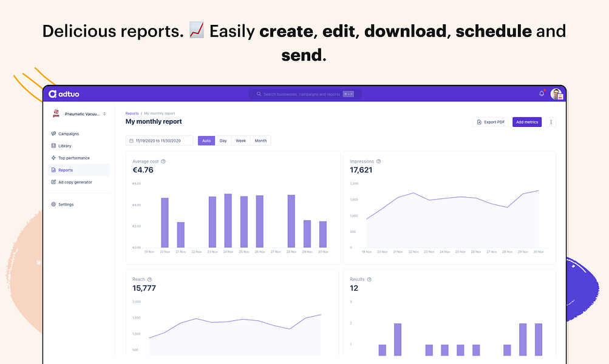Open the user profile avatar menu

click(x=556, y=94)
